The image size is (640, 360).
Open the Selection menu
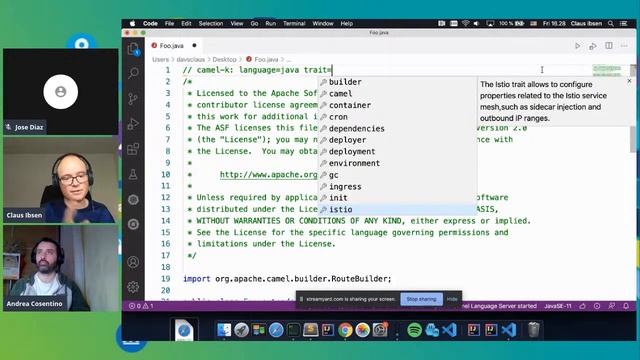[x=211, y=24]
